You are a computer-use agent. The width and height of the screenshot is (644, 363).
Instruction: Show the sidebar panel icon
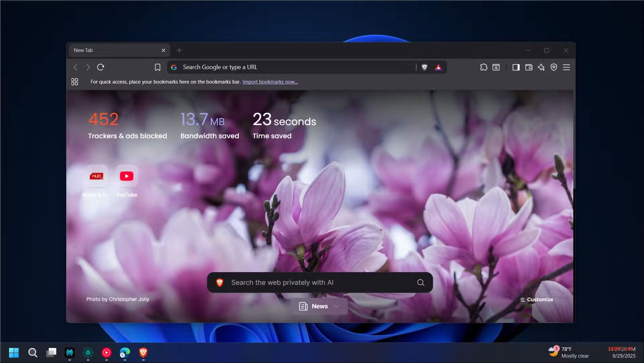[516, 67]
